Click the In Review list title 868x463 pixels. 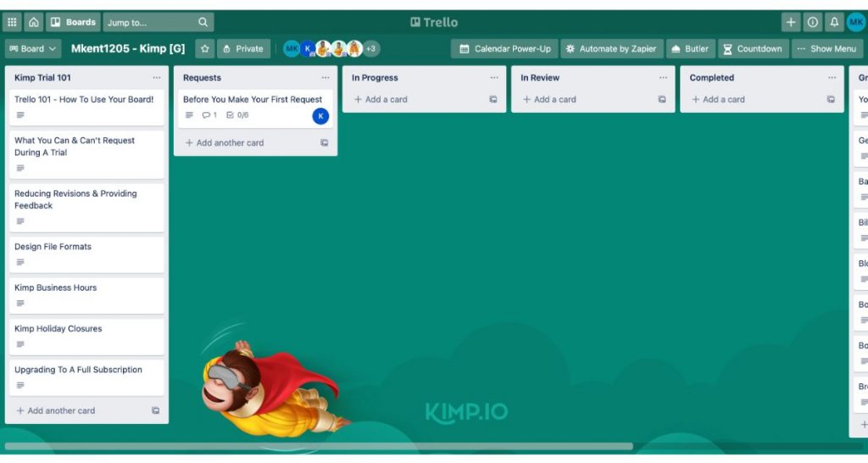pyautogui.click(x=540, y=77)
